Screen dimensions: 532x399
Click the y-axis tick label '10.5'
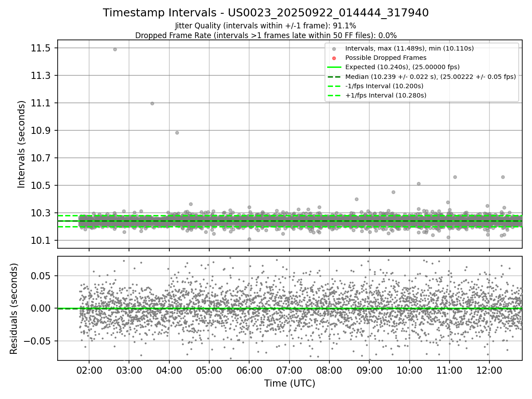point(41,185)
